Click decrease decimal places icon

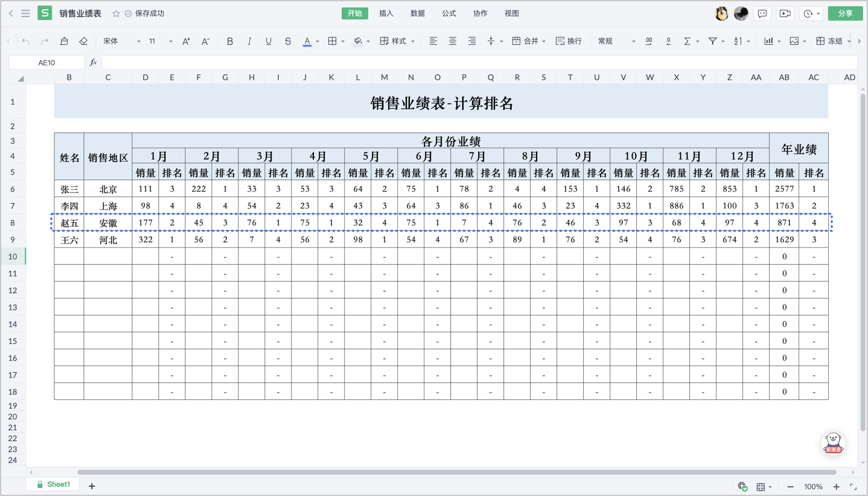[x=668, y=41]
